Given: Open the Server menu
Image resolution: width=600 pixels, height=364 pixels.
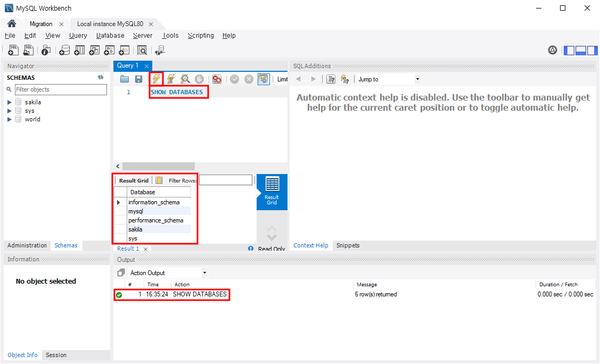Looking at the screenshot, I should pyautogui.click(x=142, y=36).
